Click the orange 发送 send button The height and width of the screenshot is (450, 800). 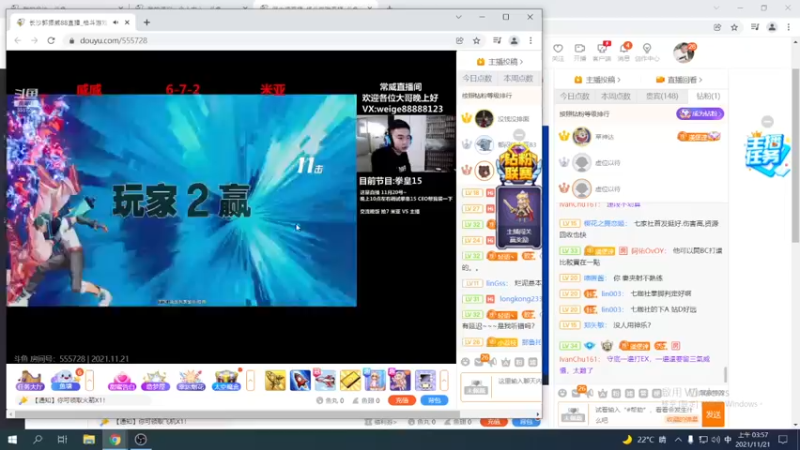[x=713, y=415]
